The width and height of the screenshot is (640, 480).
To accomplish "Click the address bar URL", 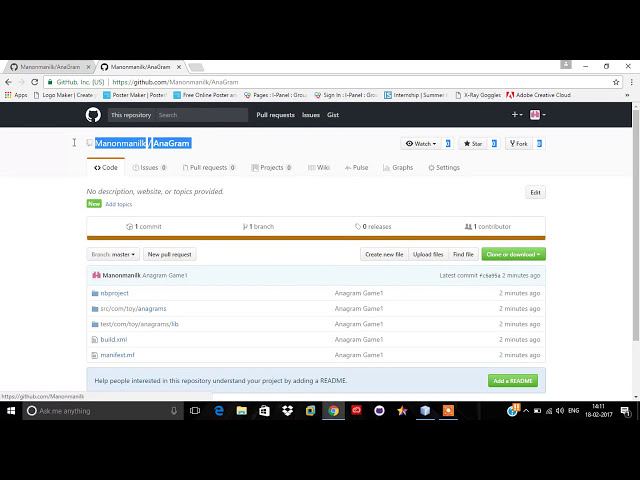I will pyautogui.click(x=175, y=82).
